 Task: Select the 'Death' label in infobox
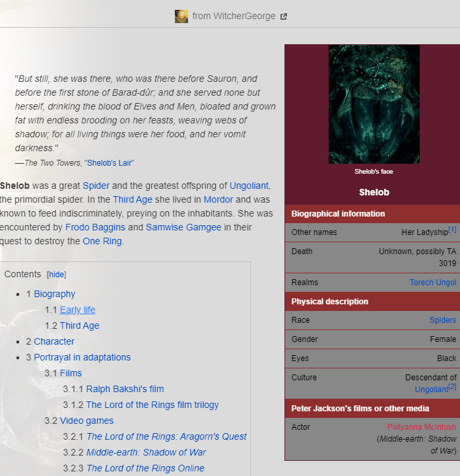302,252
